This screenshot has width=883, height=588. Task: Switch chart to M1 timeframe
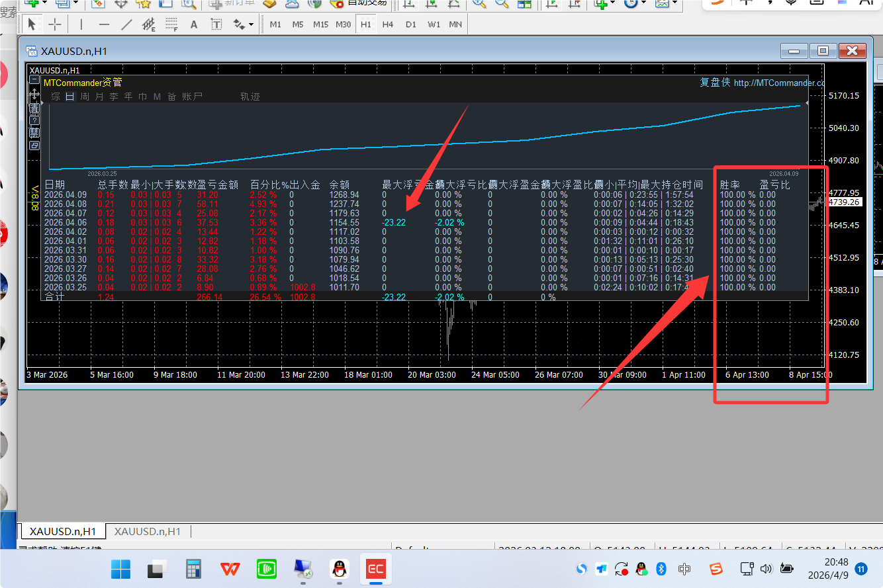coord(275,24)
